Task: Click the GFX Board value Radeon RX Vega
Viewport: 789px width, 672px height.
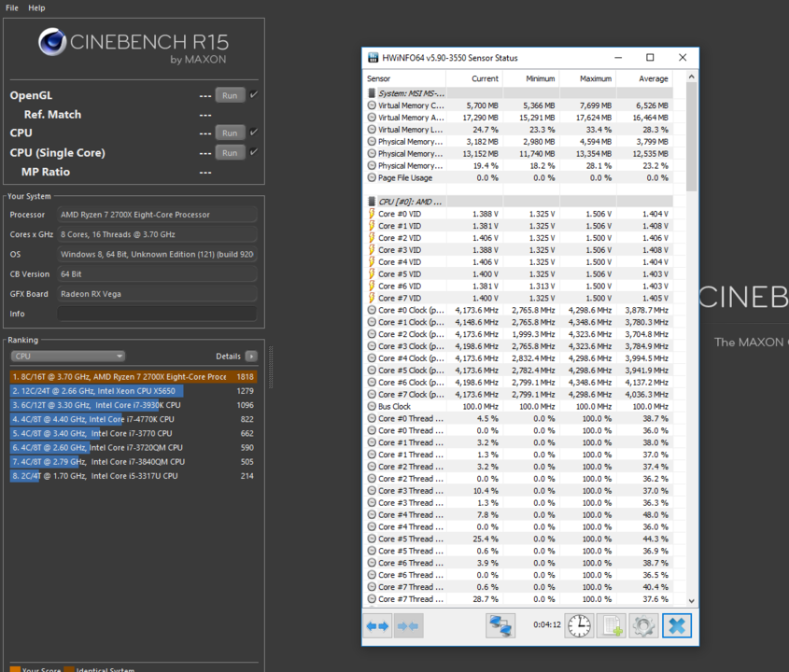Action: coord(157,294)
